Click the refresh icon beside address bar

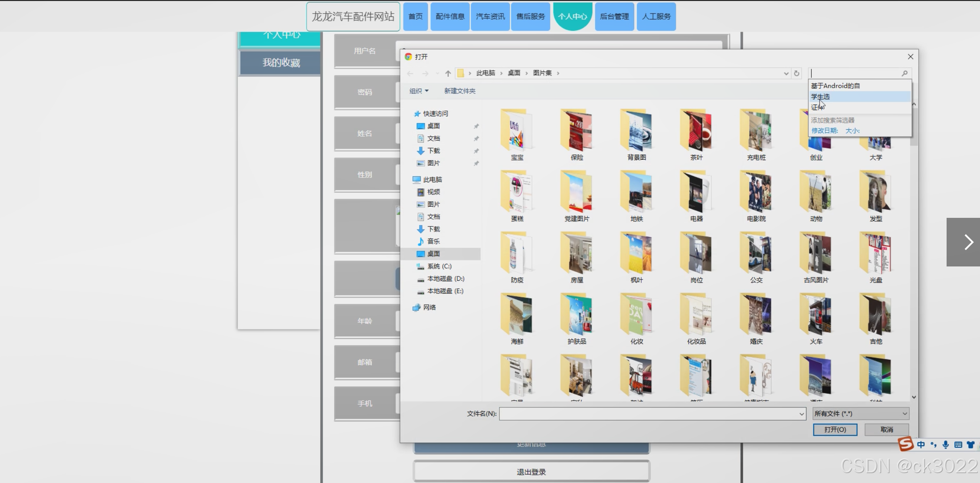[x=796, y=73]
